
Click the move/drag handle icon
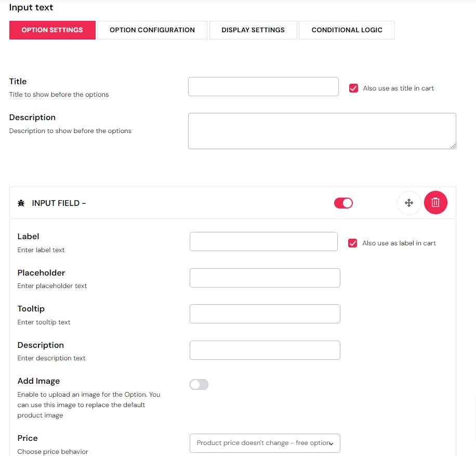point(409,203)
